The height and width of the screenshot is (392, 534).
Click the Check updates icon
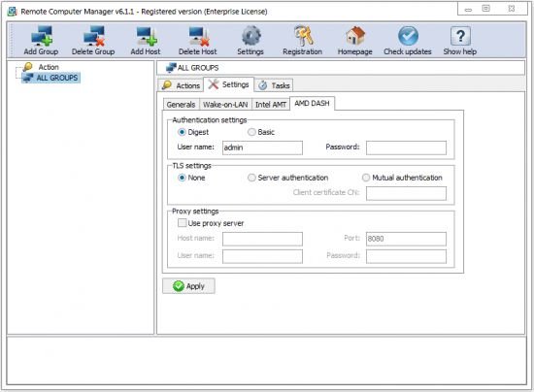[408, 36]
